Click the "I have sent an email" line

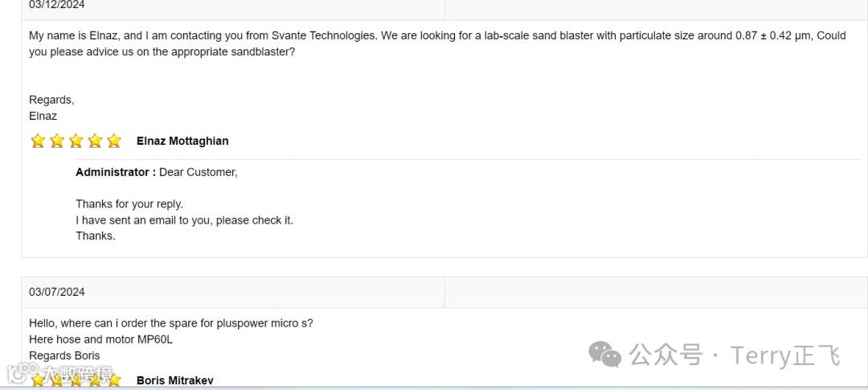coord(184,220)
